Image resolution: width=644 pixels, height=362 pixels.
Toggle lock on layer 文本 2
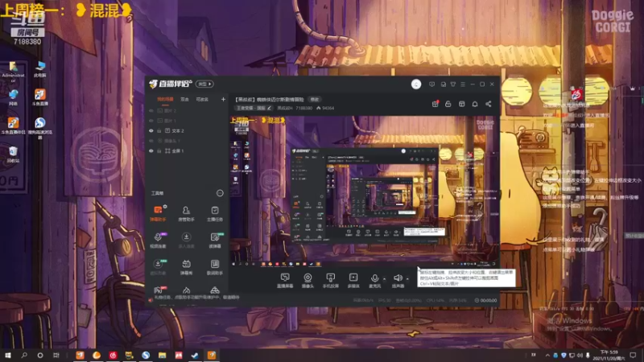click(159, 131)
